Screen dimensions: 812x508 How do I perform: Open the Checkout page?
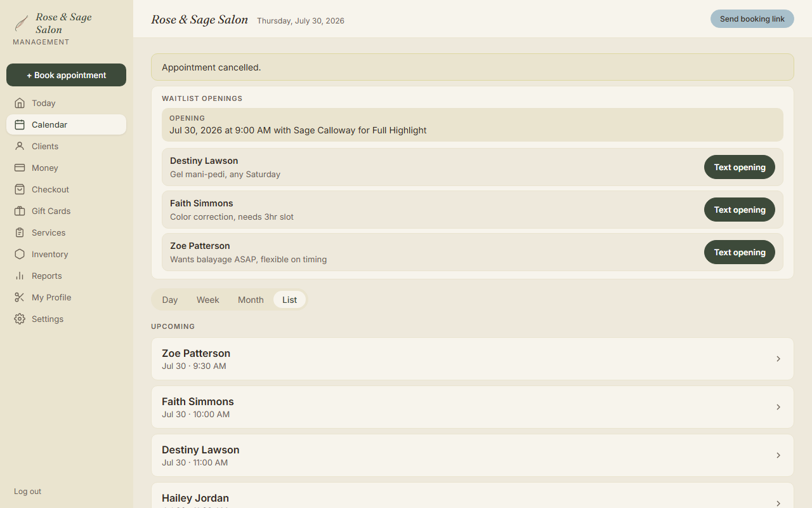tap(66, 189)
